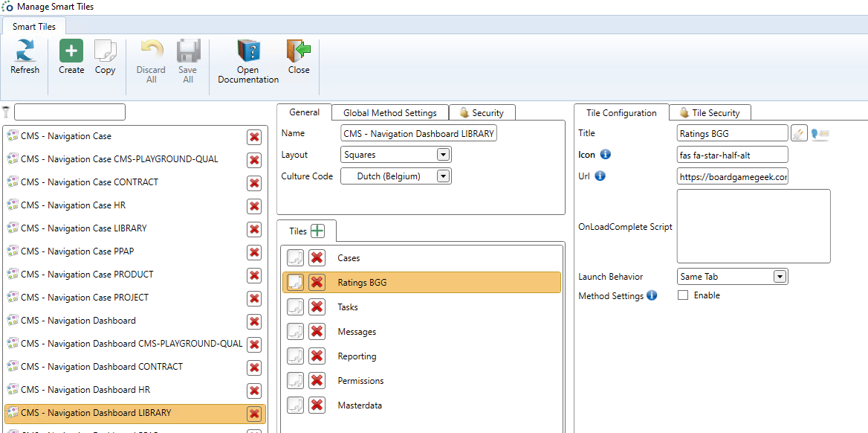
Task: Click the Save All floppy icon
Action: click(188, 51)
